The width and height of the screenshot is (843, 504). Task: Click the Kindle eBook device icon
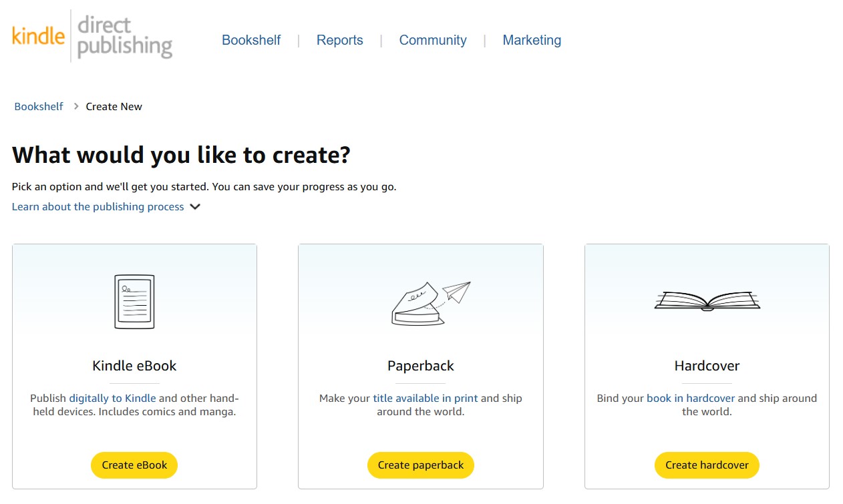click(x=134, y=302)
